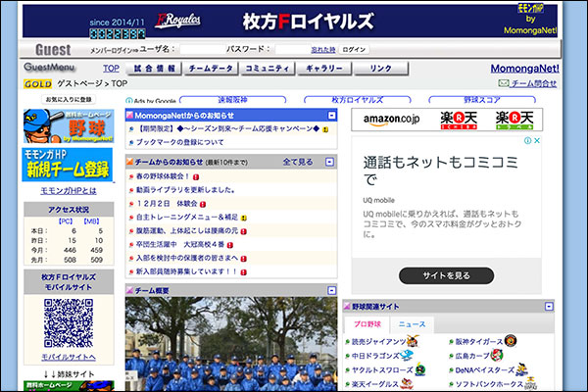Open the amazon.co.jp logo link
This screenshot has height=392, width=588.
[391, 120]
